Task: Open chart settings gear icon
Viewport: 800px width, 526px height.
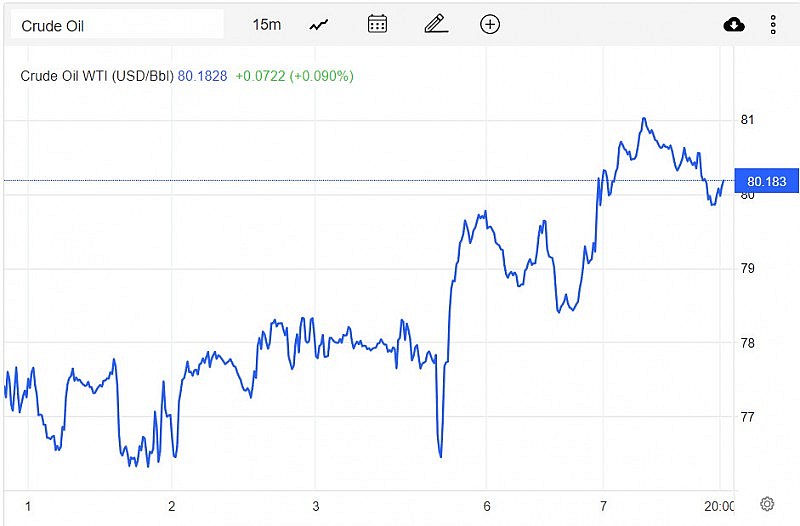Action: [767, 504]
